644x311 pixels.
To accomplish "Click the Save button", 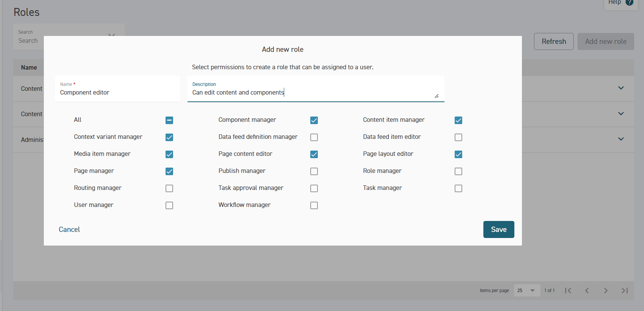I will pos(498,229).
